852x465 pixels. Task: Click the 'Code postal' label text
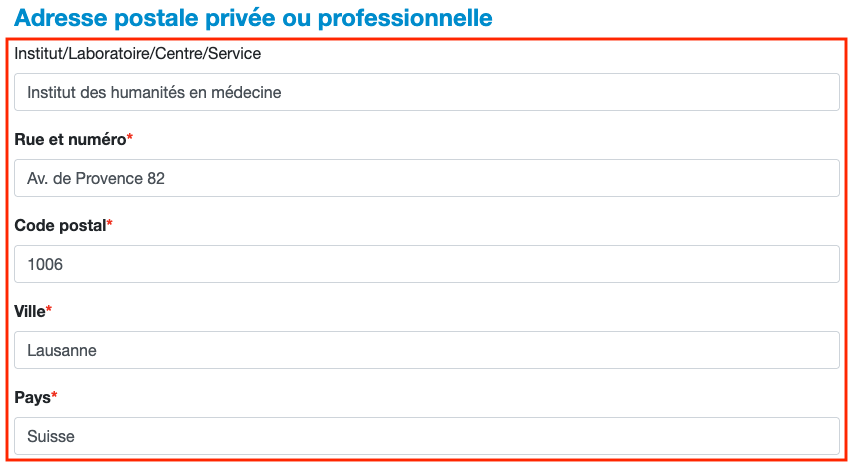pos(60,225)
